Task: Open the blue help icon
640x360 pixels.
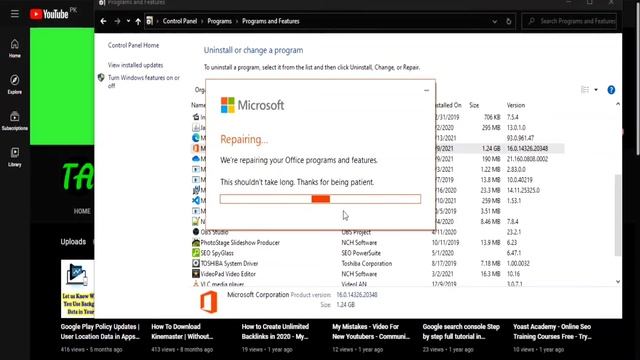Action: click(x=611, y=90)
